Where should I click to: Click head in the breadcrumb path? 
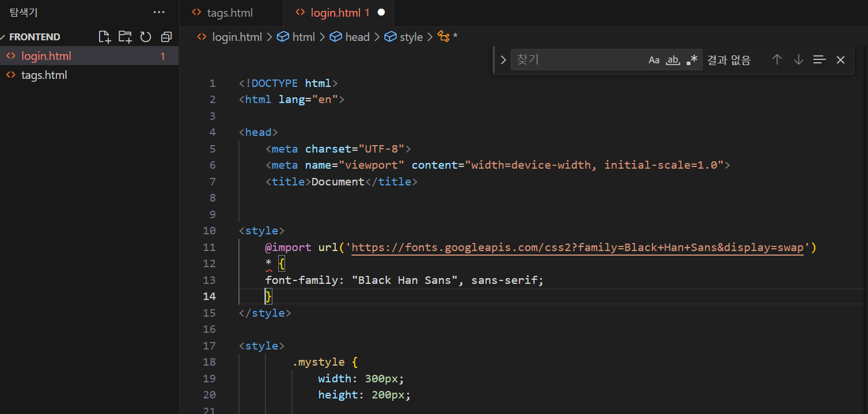[x=357, y=37]
